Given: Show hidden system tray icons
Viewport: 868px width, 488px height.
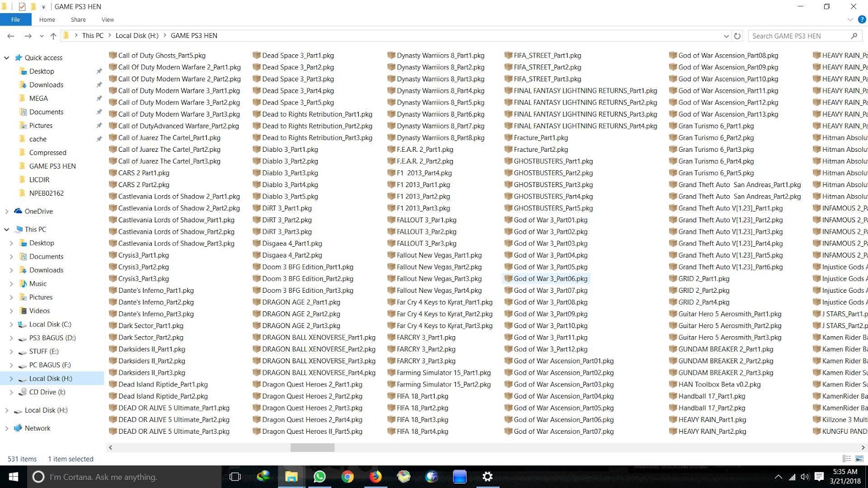Looking at the screenshot, I should pyautogui.click(x=778, y=477).
